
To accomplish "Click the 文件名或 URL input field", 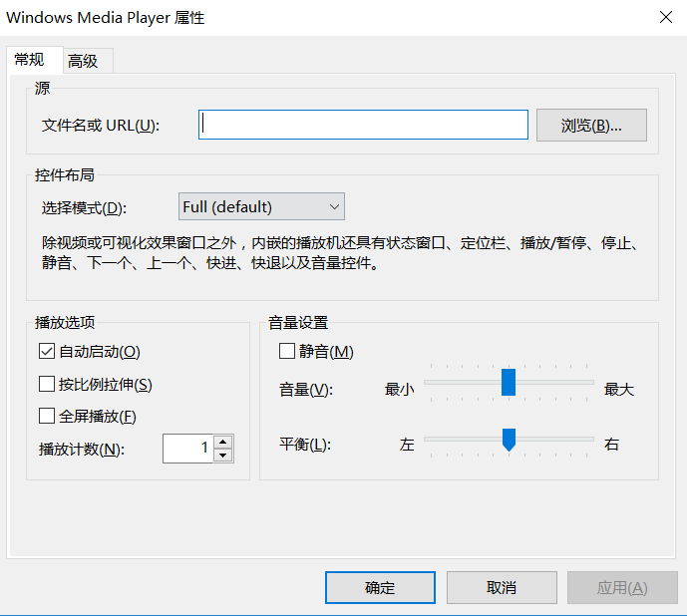I will click(363, 125).
